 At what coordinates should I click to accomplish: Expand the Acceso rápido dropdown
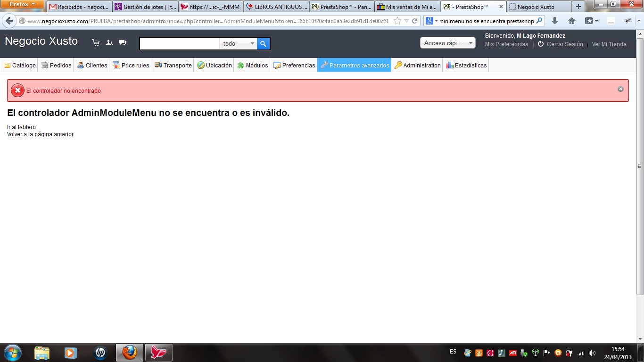click(448, 43)
